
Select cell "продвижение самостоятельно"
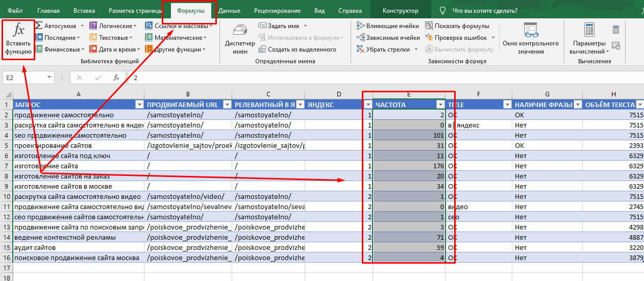pyautogui.click(x=79, y=115)
